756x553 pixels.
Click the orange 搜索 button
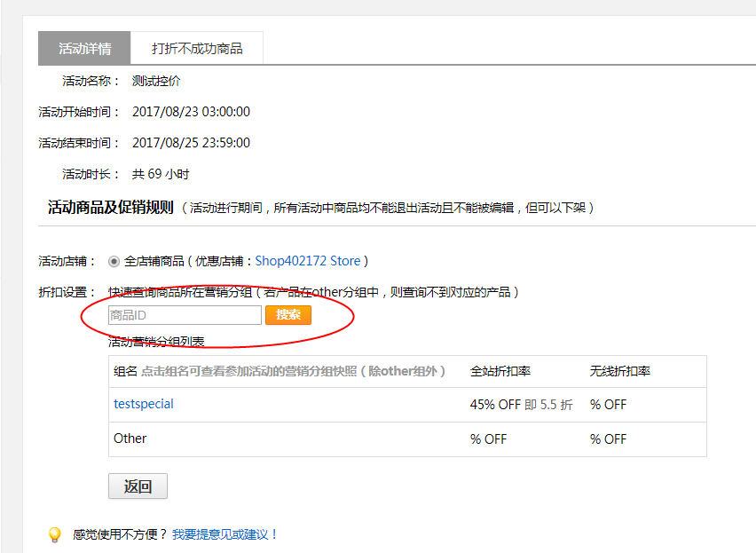pos(288,315)
